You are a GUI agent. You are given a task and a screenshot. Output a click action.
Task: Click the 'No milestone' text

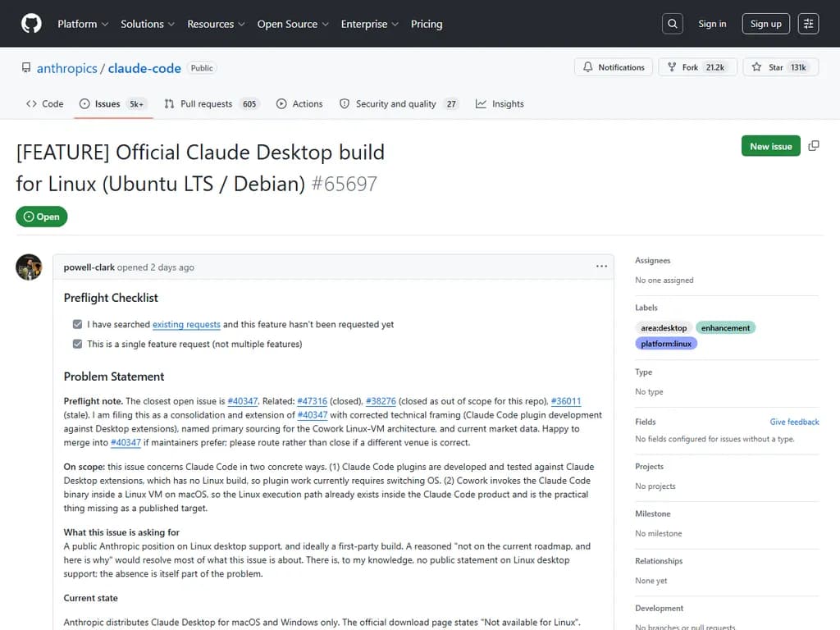[659, 533]
